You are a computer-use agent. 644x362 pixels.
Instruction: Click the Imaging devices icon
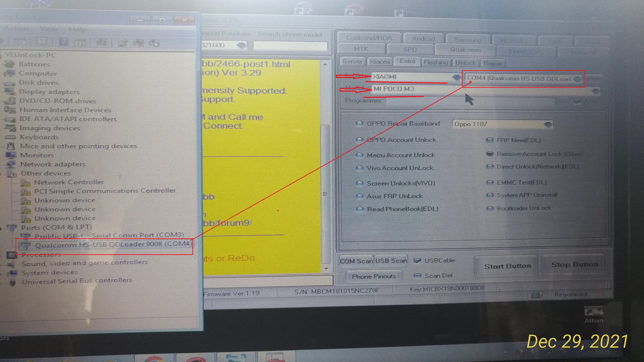coord(10,128)
